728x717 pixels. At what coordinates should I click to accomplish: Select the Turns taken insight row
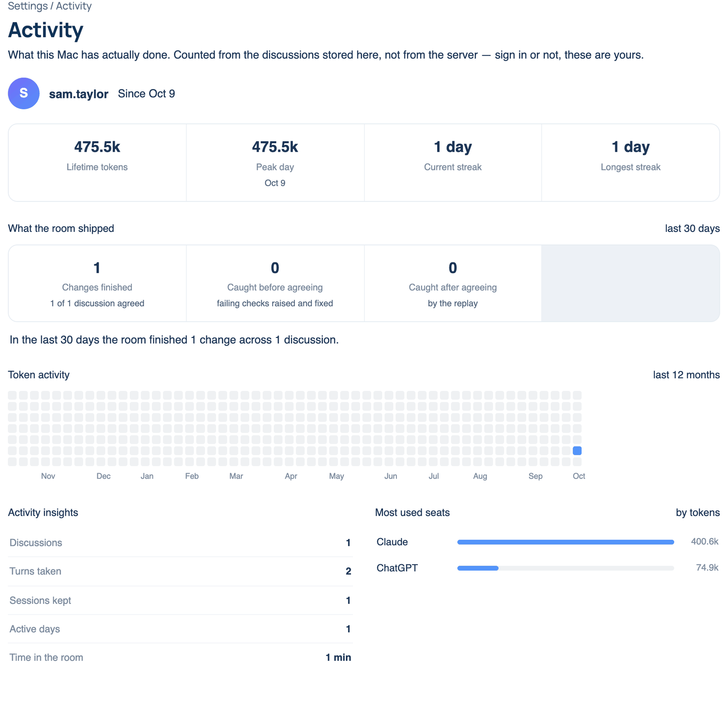(180, 571)
